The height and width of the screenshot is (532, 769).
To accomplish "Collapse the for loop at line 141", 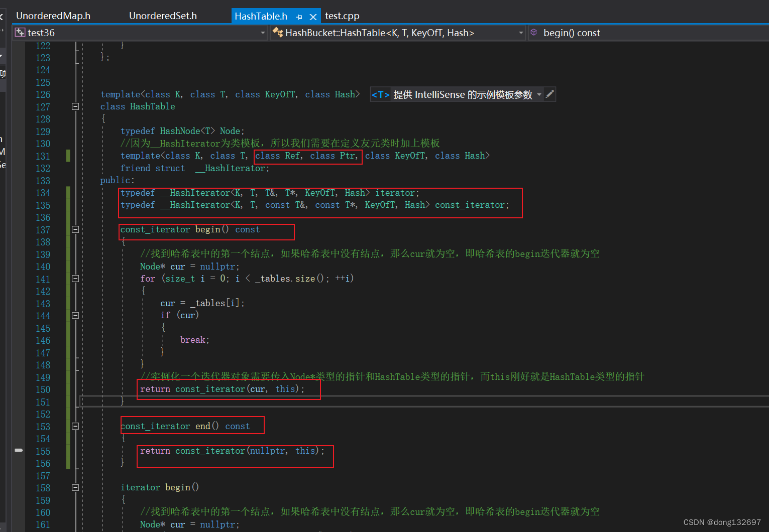I will 75,279.
